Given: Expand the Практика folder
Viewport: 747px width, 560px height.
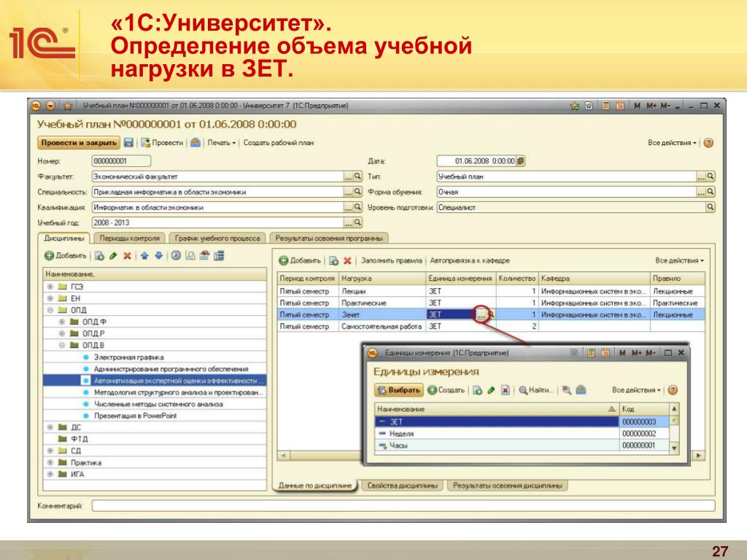Looking at the screenshot, I should pyautogui.click(x=50, y=462).
